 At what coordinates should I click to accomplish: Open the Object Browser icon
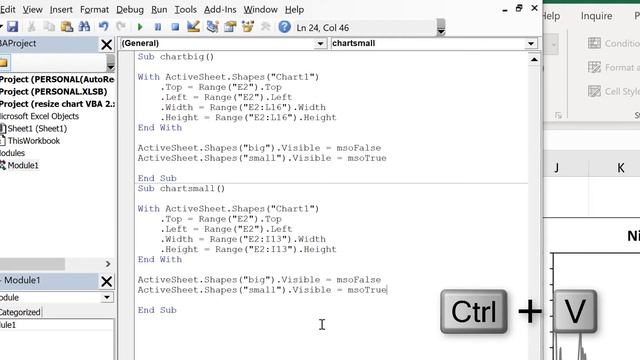click(x=248, y=27)
